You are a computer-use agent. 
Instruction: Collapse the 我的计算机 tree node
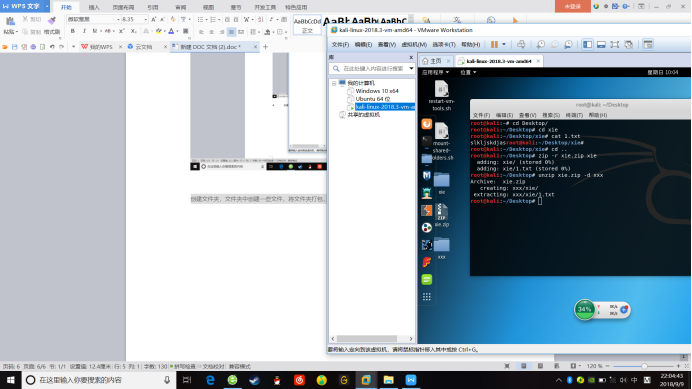click(x=334, y=83)
